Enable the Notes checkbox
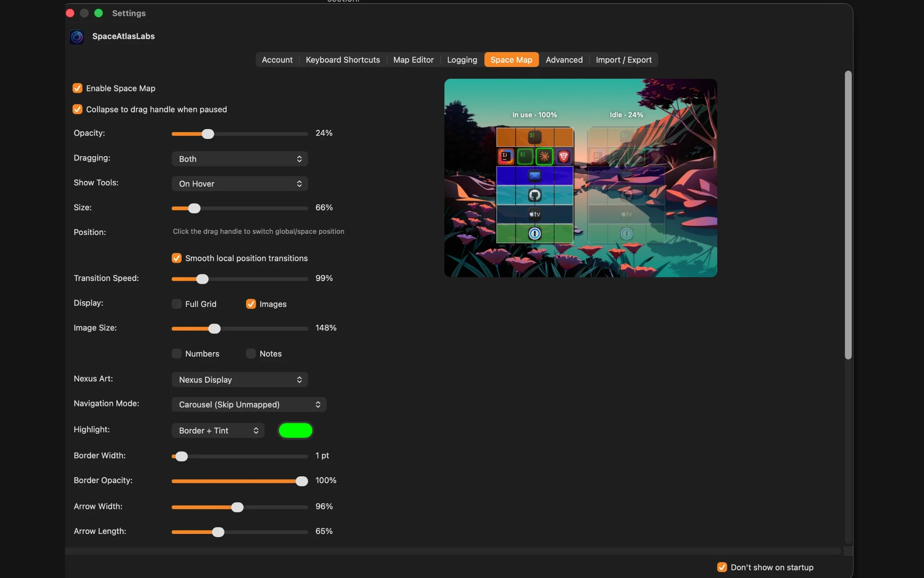 tap(251, 354)
